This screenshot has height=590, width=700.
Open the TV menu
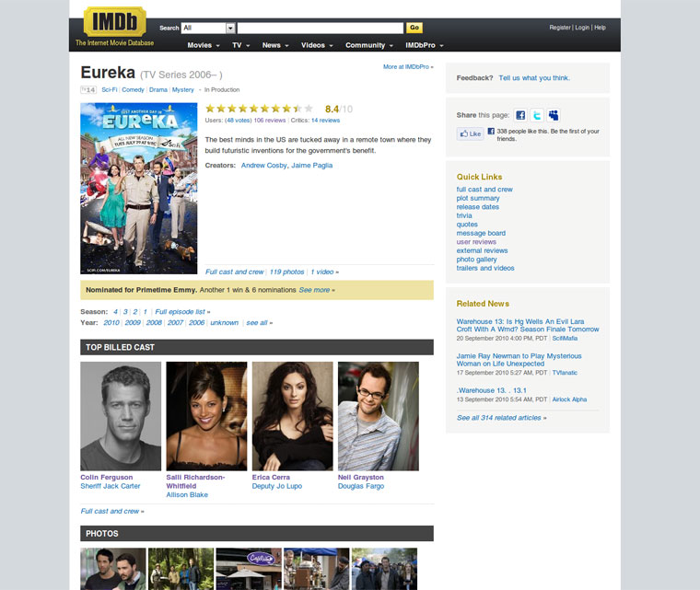click(240, 45)
